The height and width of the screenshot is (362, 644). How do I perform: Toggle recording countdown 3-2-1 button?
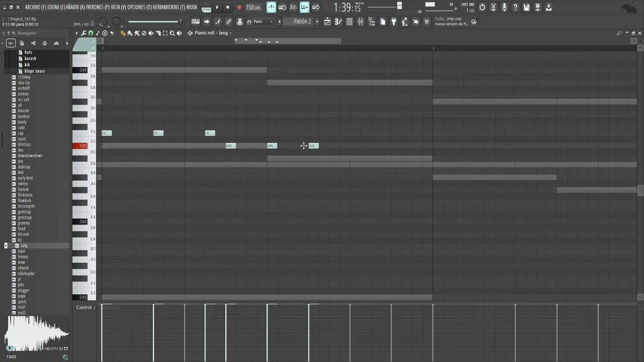293,7
